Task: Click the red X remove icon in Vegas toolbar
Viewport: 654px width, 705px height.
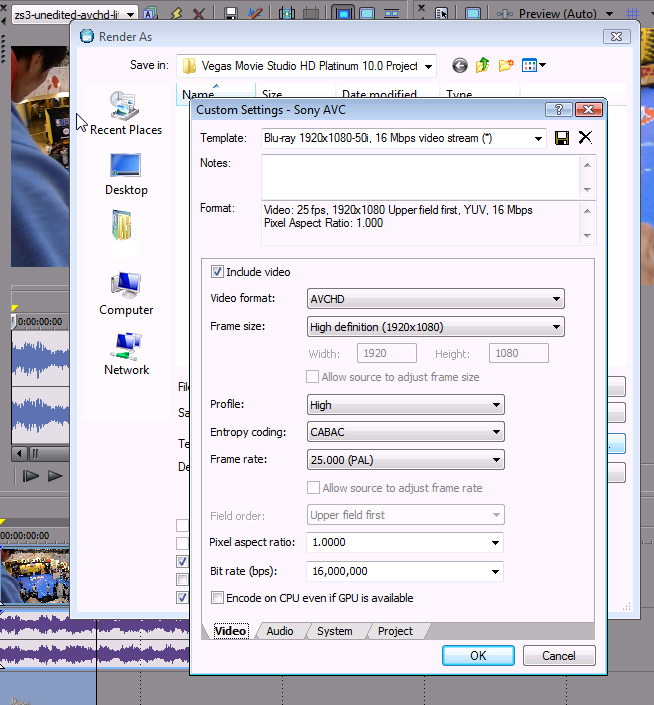Action: point(199,13)
